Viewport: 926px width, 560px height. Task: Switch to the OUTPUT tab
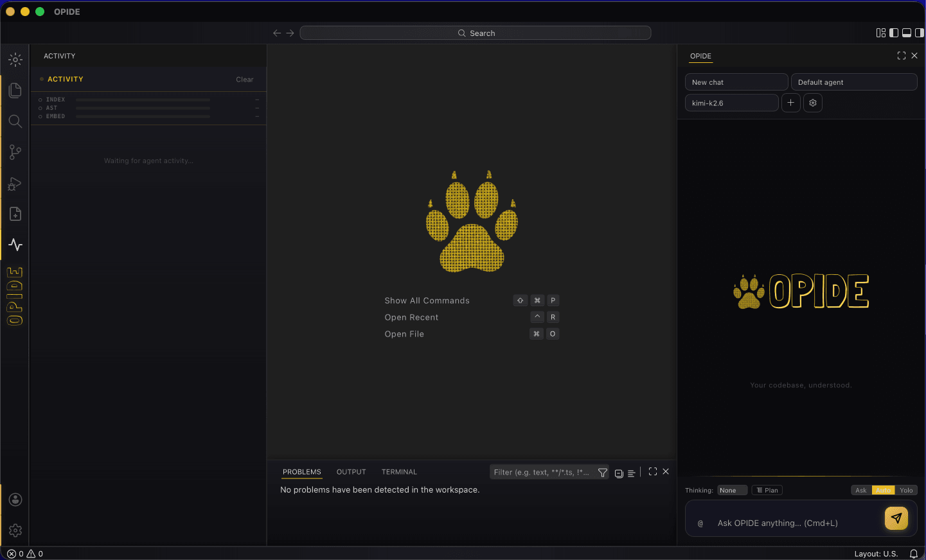(352, 472)
